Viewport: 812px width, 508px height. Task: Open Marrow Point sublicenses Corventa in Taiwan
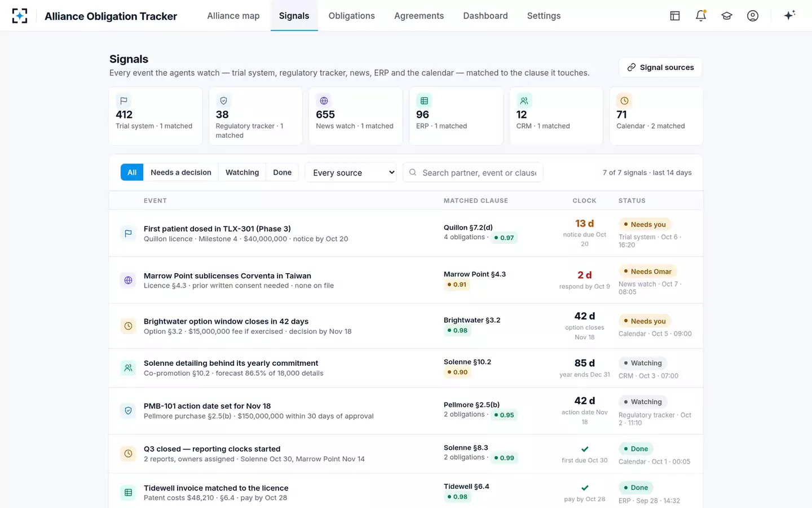tap(227, 275)
